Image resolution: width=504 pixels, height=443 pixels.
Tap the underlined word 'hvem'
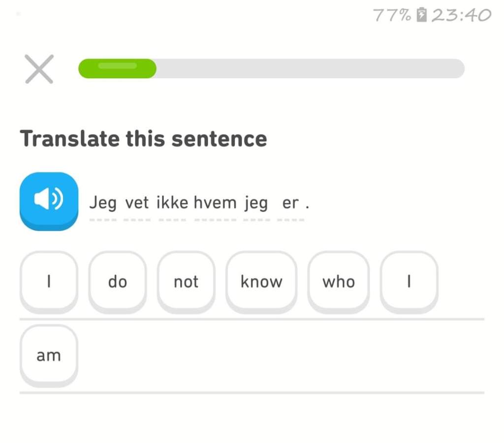tap(215, 203)
